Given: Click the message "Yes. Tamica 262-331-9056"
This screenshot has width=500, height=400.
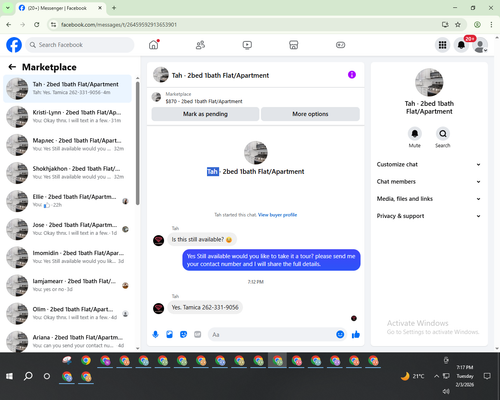Looking at the screenshot, I should click(205, 307).
